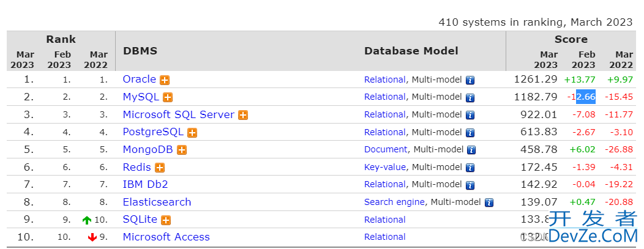Open the Redis DBMS link
644x249 pixels.
(x=137, y=167)
